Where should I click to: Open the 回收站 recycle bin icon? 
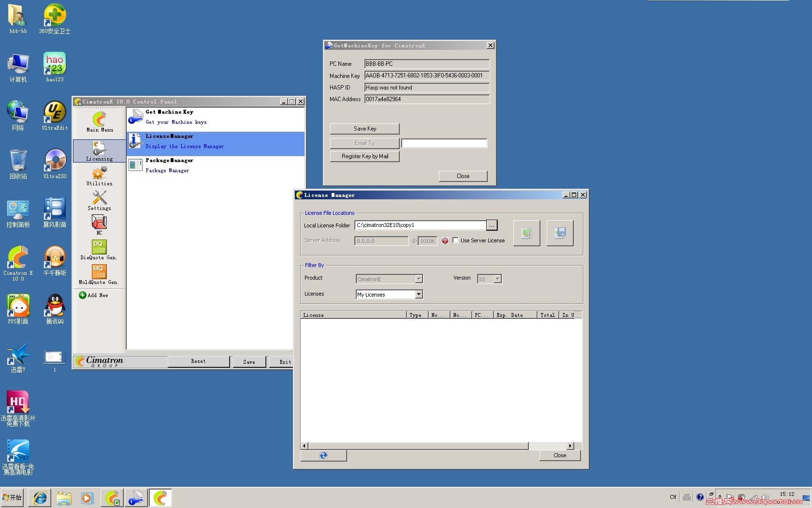pyautogui.click(x=18, y=164)
